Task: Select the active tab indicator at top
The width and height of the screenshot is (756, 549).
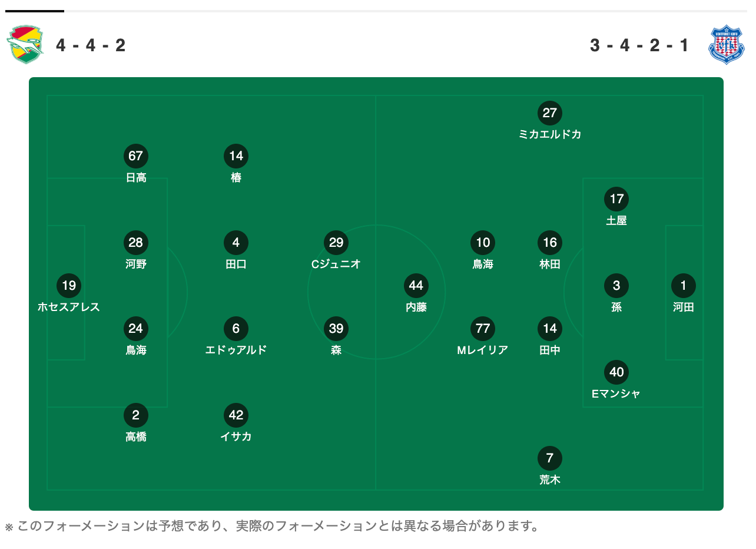Action: pos(34,11)
